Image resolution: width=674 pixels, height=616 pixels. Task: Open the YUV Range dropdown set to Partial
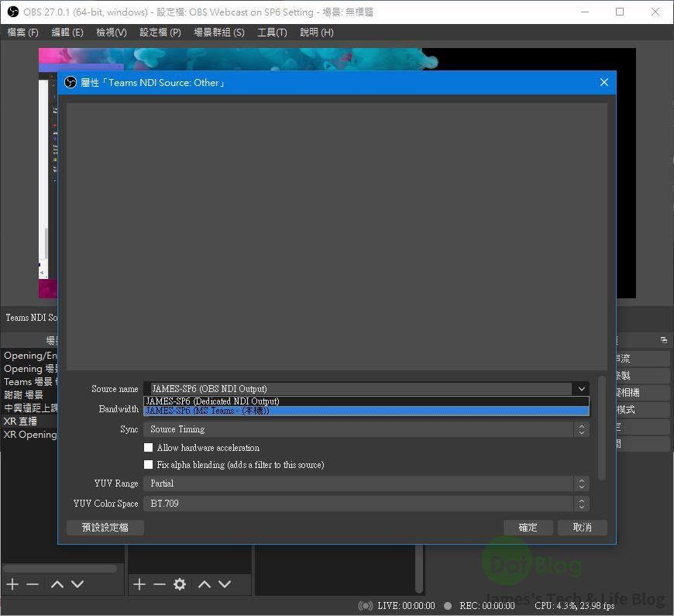coord(366,484)
